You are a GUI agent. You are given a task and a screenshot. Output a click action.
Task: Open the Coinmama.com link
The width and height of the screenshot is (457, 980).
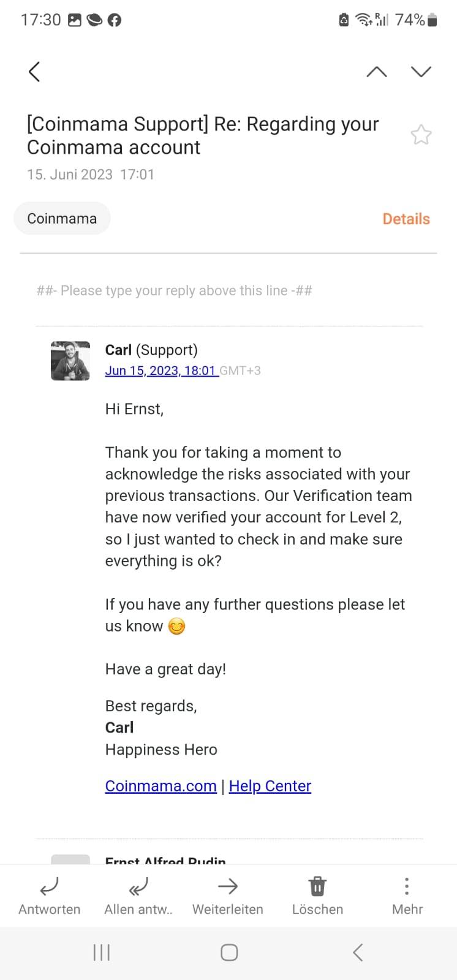pyautogui.click(x=161, y=786)
